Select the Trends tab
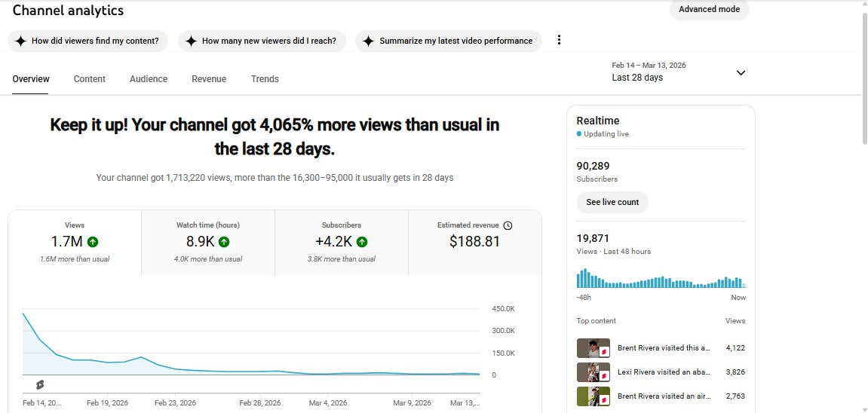The width and height of the screenshot is (868, 413). (x=265, y=79)
